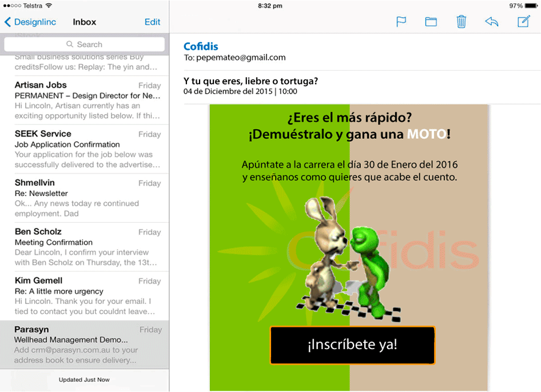Image resolution: width=541 pixels, height=392 pixels.
Task: Tap the battery indicator
Action: pos(531,6)
